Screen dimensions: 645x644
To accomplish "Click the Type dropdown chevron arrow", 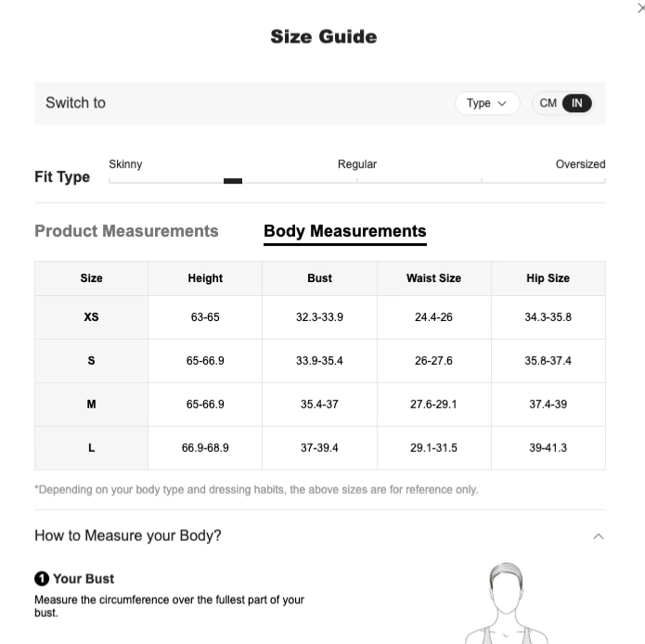I will point(502,103).
